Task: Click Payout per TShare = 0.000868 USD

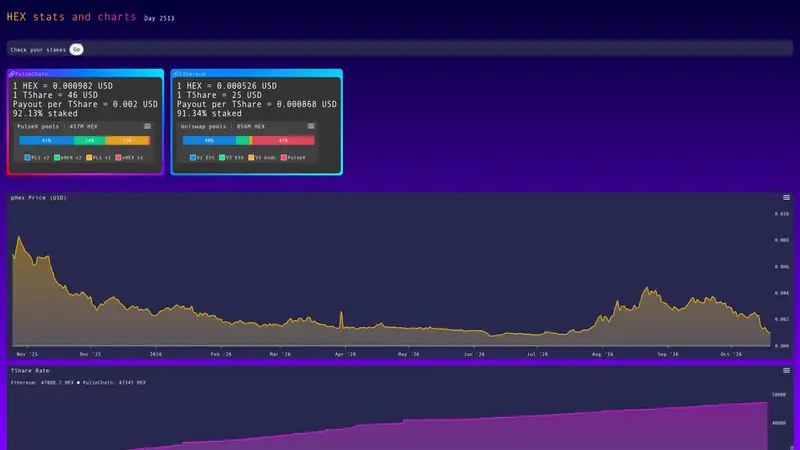Action: point(257,104)
